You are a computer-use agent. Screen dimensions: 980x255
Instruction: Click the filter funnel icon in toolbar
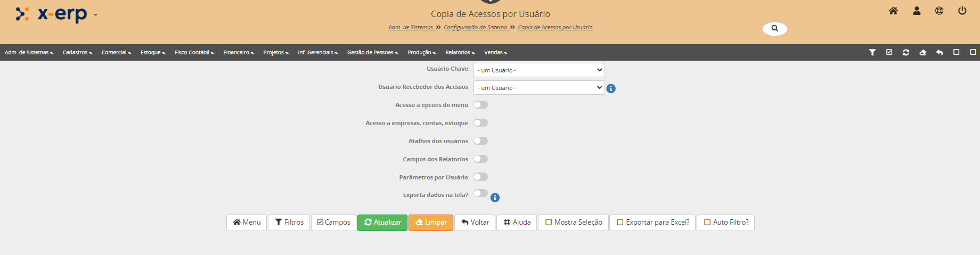872,52
